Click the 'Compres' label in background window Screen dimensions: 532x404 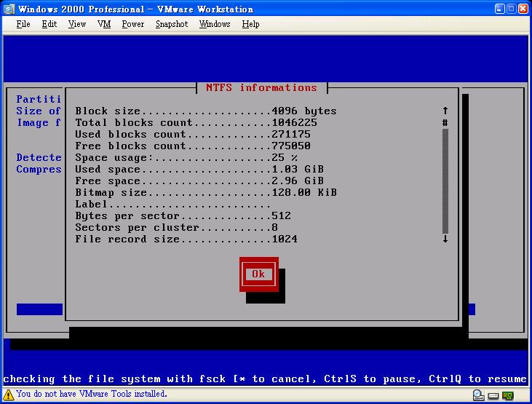pos(39,169)
